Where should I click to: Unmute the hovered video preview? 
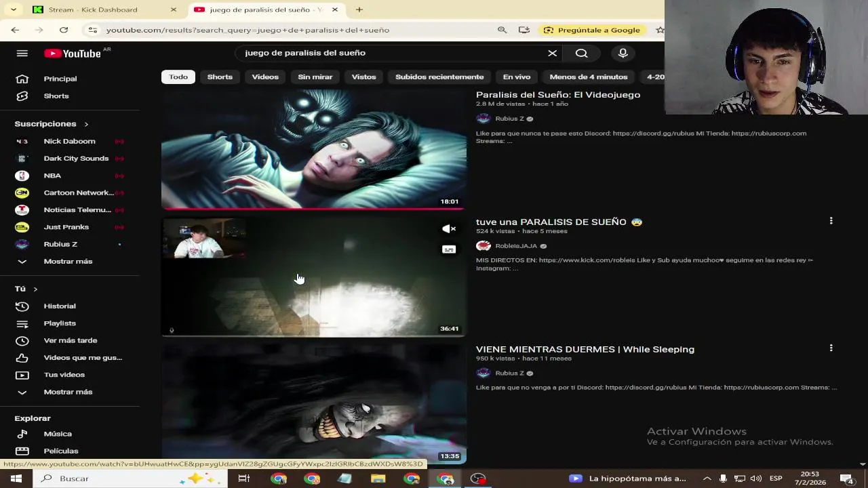coord(449,229)
